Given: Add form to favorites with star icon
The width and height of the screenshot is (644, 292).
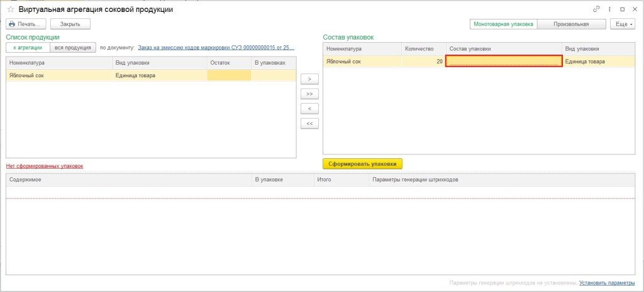Looking at the screenshot, I should click(10, 10).
